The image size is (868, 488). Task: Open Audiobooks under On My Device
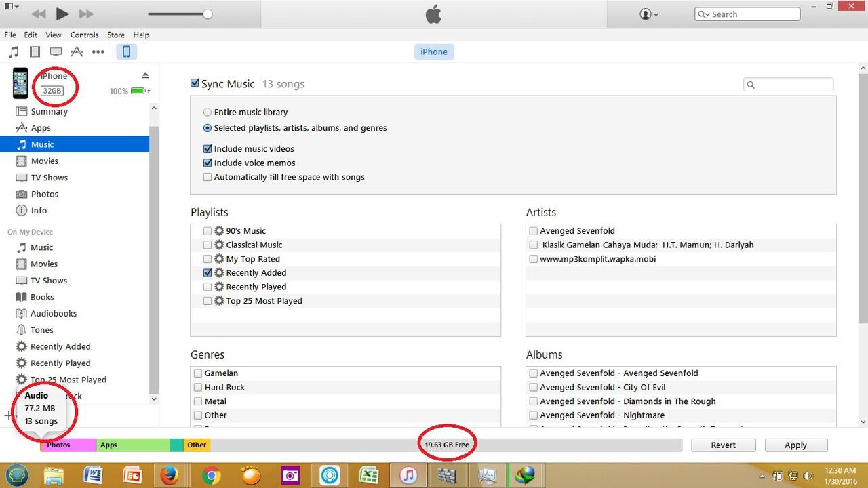pos(53,313)
